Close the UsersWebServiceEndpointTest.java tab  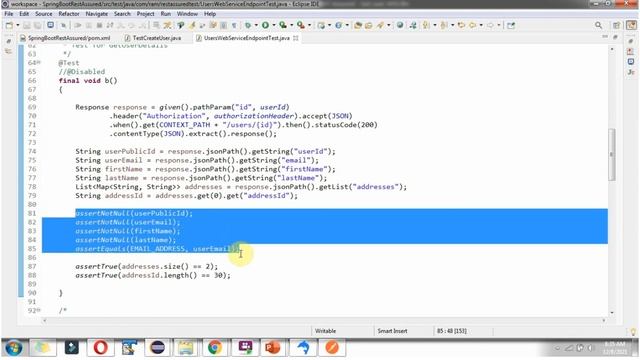tap(296, 38)
